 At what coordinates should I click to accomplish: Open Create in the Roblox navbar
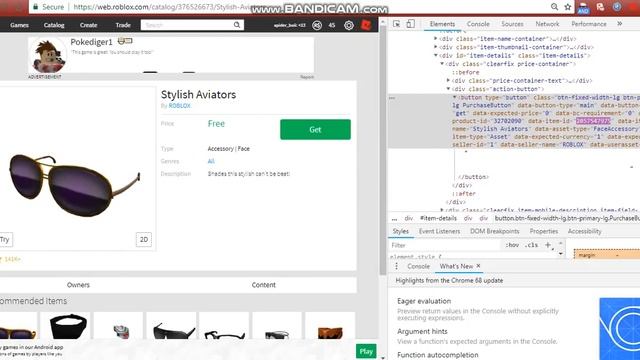pos(89,25)
